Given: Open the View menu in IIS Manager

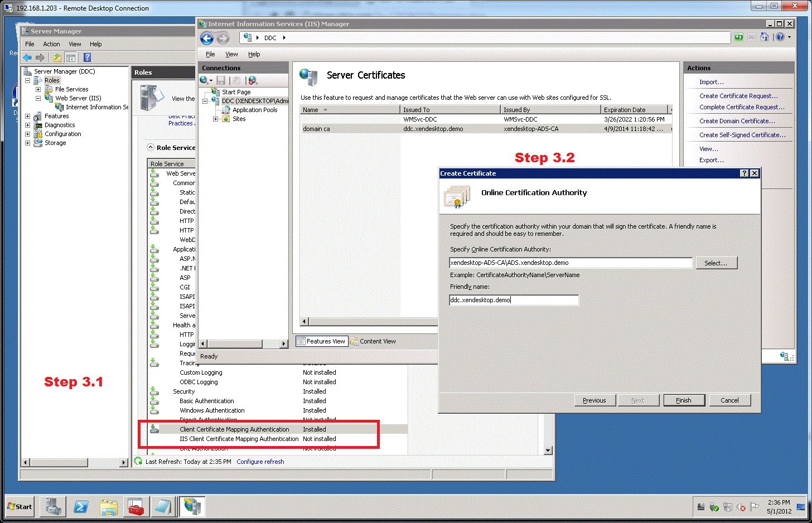Looking at the screenshot, I should pyautogui.click(x=231, y=54).
